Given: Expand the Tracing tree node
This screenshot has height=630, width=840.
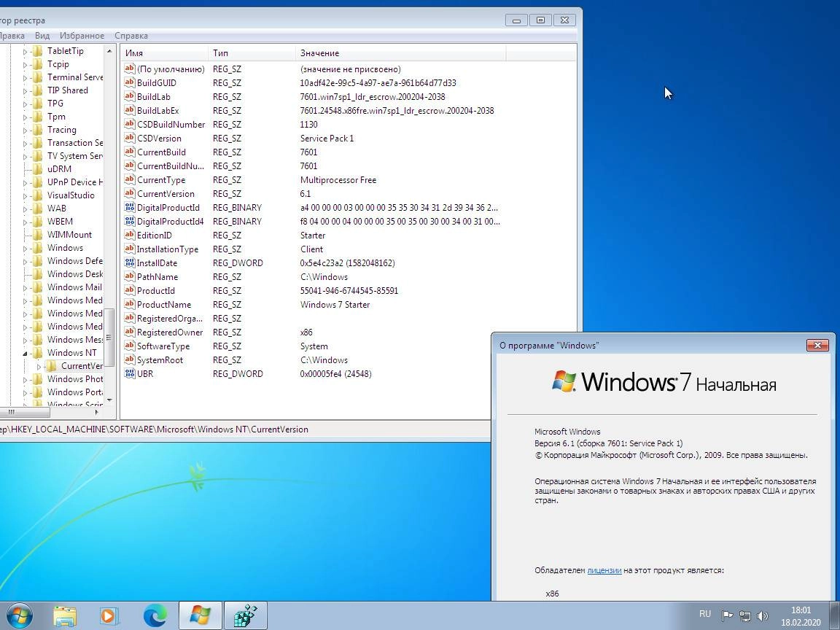Looking at the screenshot, I should (25, 131).
